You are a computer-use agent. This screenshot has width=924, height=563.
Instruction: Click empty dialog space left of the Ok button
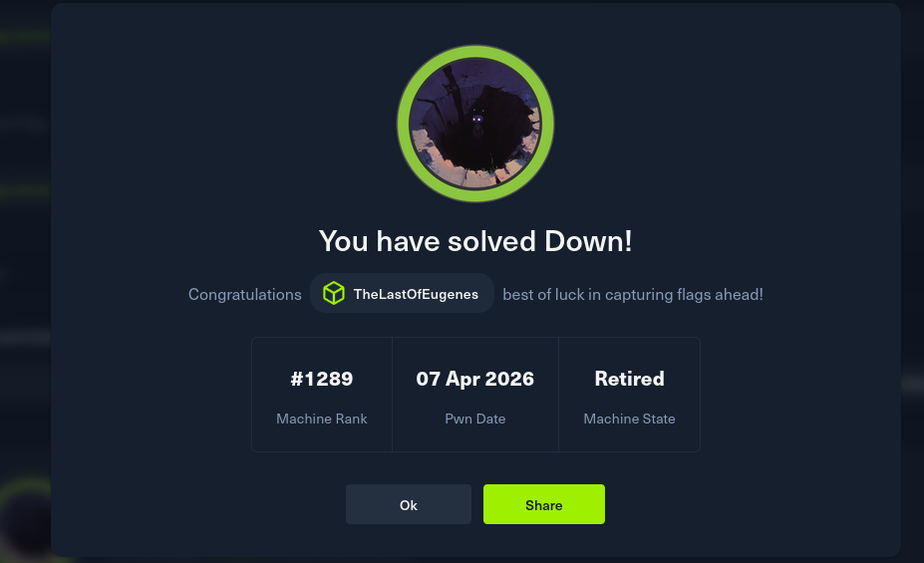tap(199, 504)
